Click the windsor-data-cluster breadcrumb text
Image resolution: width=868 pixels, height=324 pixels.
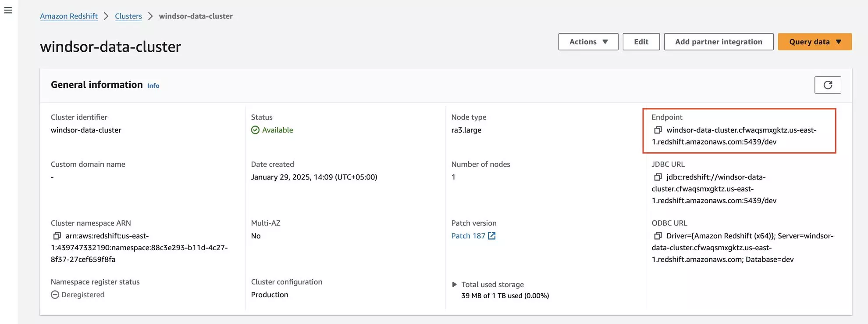tap(196, 16)
